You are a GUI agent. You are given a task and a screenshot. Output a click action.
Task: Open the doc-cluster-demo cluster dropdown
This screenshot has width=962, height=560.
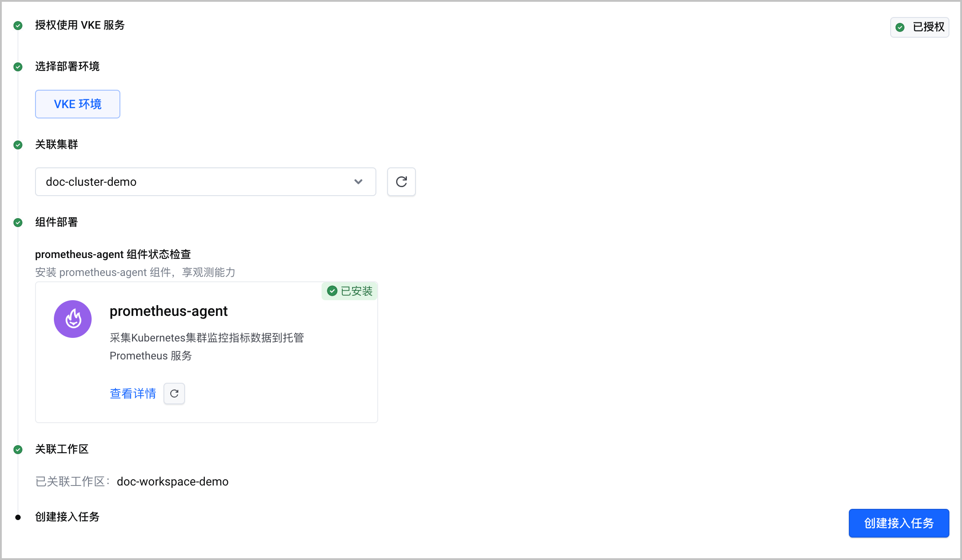click(206, 182)
